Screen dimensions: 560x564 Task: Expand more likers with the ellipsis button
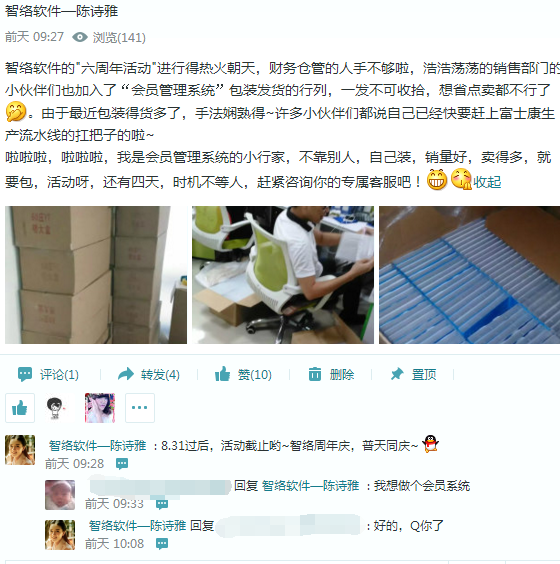point(140,408)
